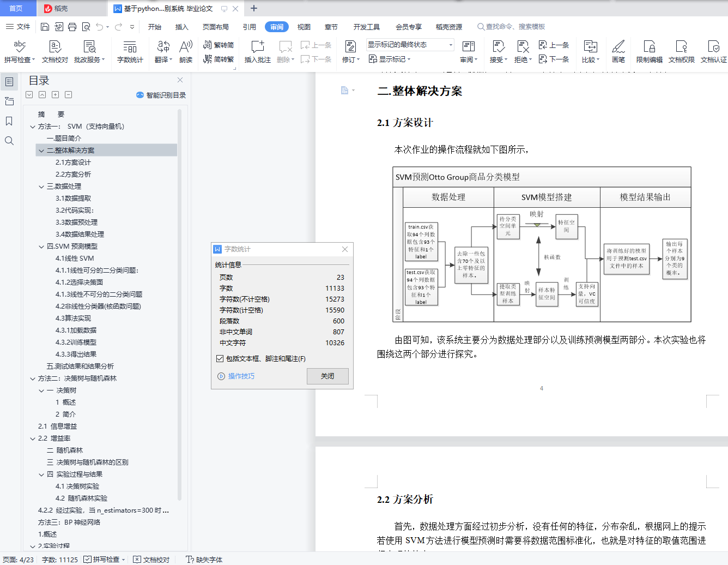Open the outline view in left sidebar

[x=9, y=82]
